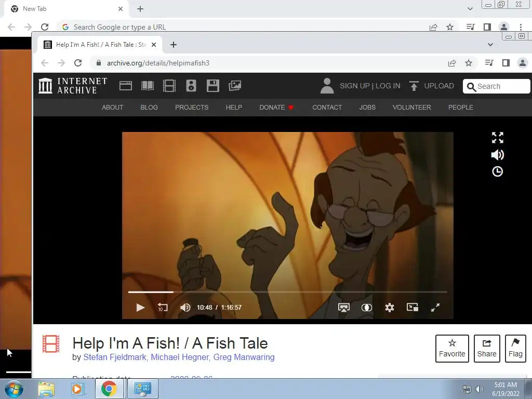Reload the archive.org page
The width and height of the screenshot is (532, 399).
78,63
